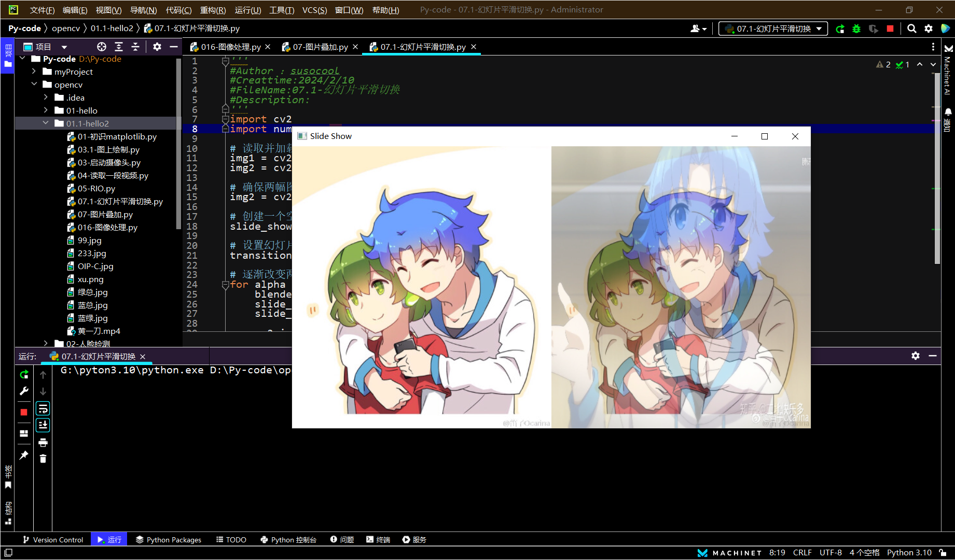955x560 pixels.
Task: Open project panel options gear
Action: [x=157, y=47]
